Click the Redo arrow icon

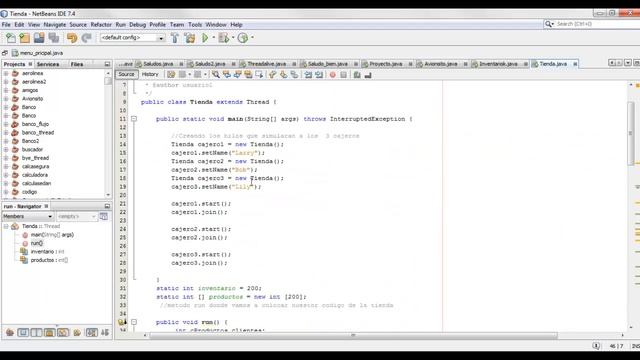tap(87, 38)
